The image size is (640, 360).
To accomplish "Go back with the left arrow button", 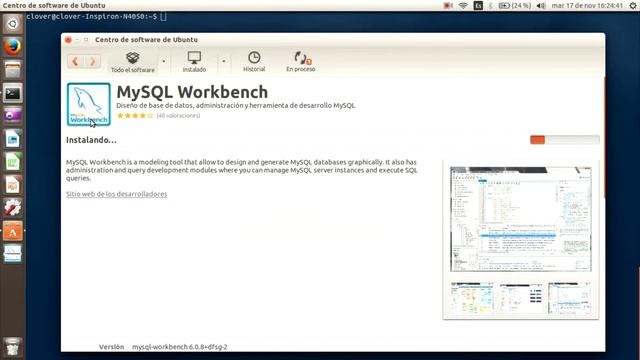I will (76, 61).
